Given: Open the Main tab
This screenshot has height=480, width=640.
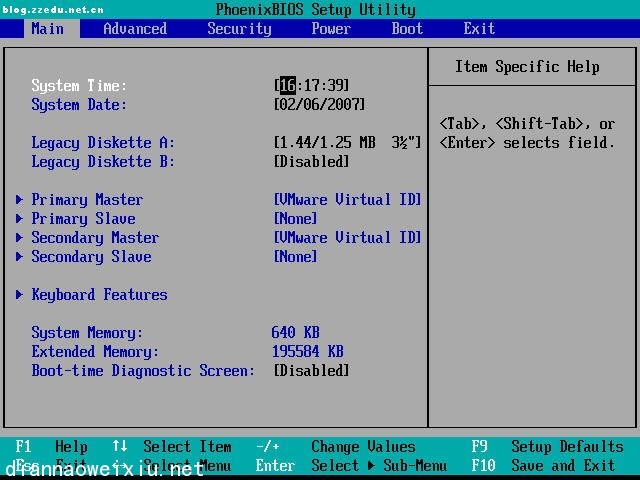Looking at the screenshot, I should point(48,29).
